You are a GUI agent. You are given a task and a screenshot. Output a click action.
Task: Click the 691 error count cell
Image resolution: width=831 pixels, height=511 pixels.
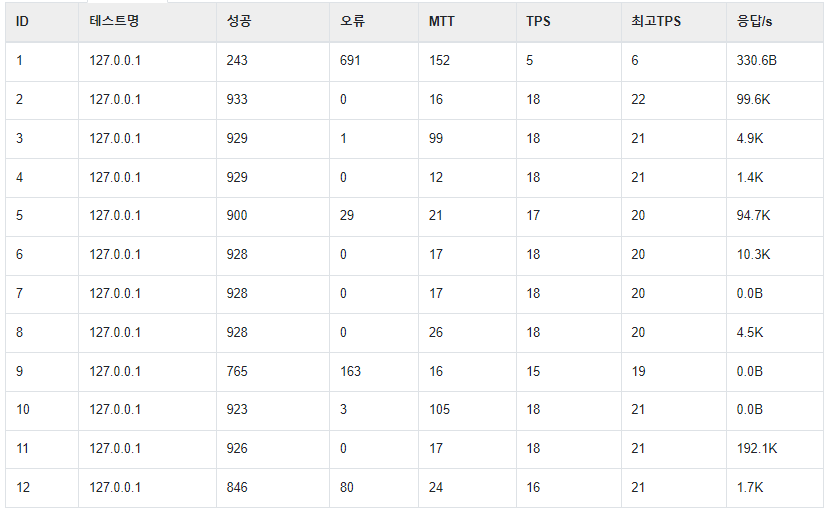pos(350,61)
